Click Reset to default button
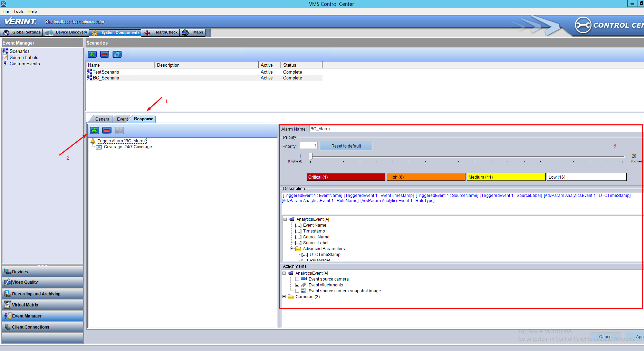 (346, 146)
